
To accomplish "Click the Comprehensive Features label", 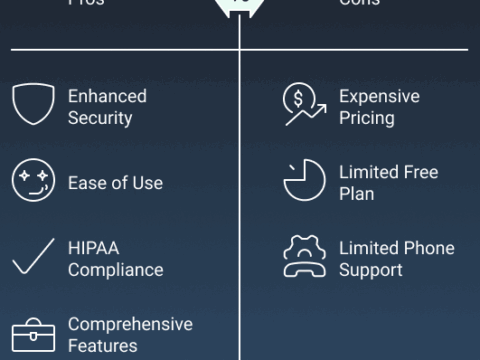I will point(130,335).
